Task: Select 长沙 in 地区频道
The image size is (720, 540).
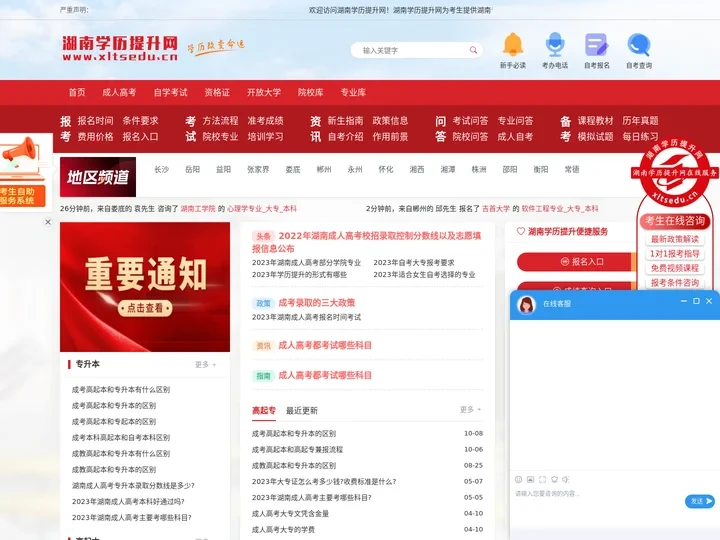Action: pos(162,169)
